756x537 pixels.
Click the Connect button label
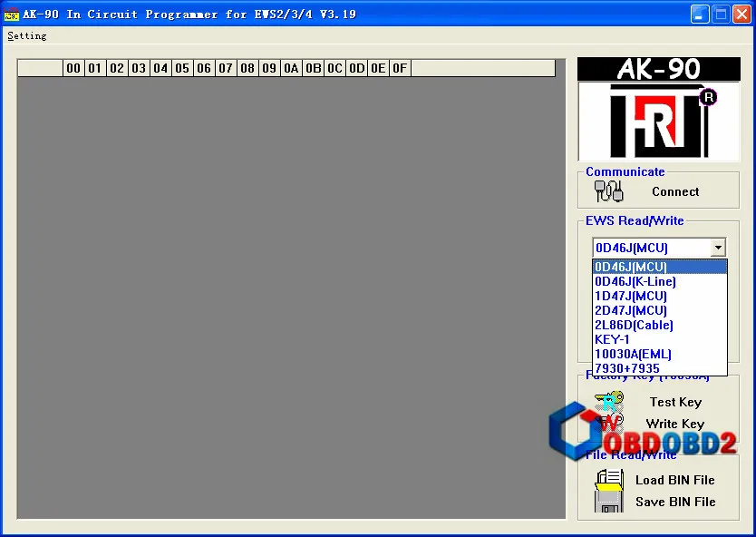pyautogui.click(x=675, y=191)
